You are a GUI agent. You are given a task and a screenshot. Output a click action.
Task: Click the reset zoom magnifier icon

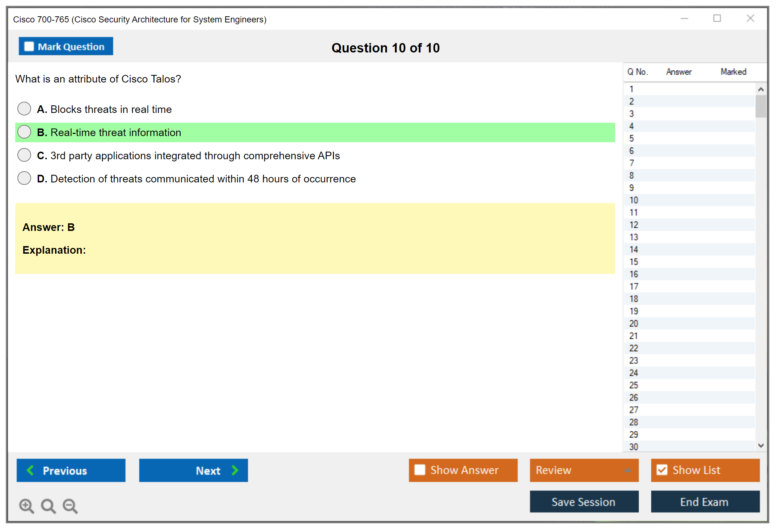click(x=48, y=506)
